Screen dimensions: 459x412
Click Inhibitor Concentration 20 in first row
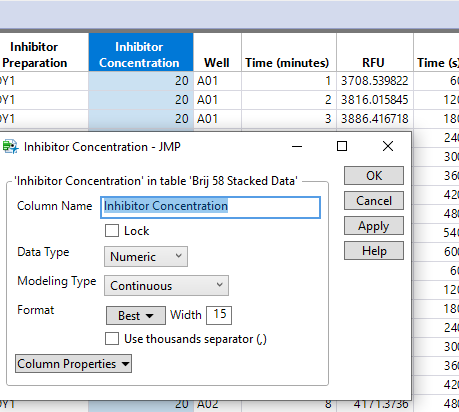tap(141, 81)
